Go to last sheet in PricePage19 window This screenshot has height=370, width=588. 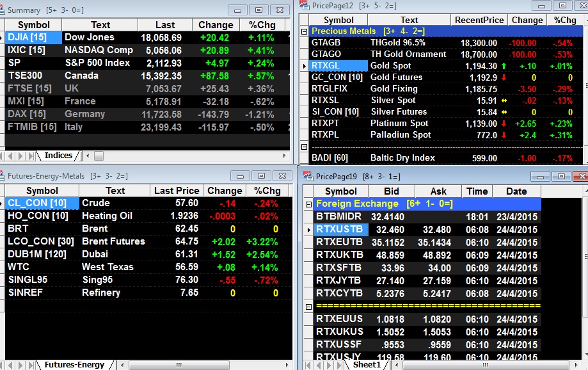pyautogui.click(x=339, y=365)
